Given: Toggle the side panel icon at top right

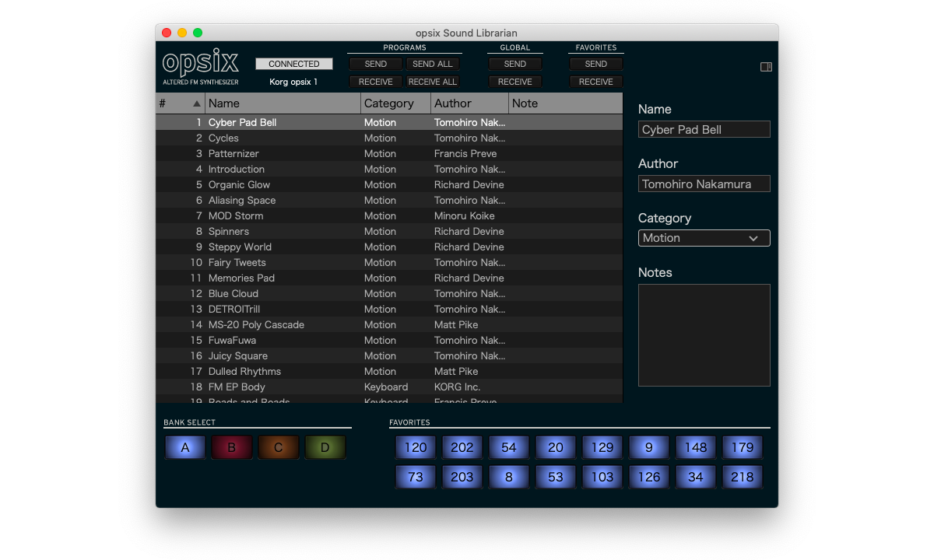Looking at the screenshot, I should click(766, 67).
